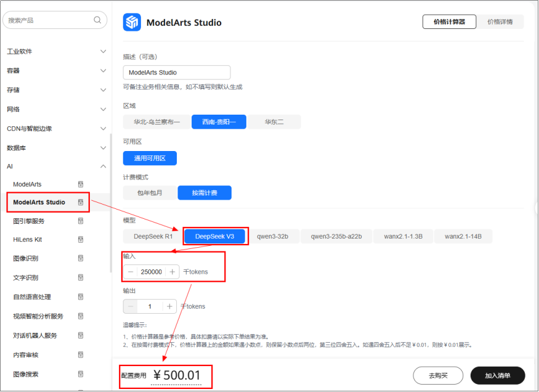This screenshot has width=539, height=392.
Task: Select the DeepSeek R1 model
Action: [x=153, y=237]
